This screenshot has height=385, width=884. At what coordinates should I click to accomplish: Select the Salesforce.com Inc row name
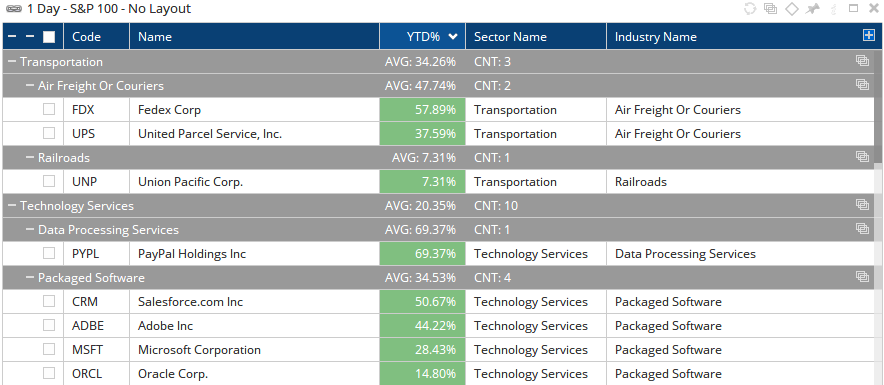pyautogui.click(x=191, y=302)
